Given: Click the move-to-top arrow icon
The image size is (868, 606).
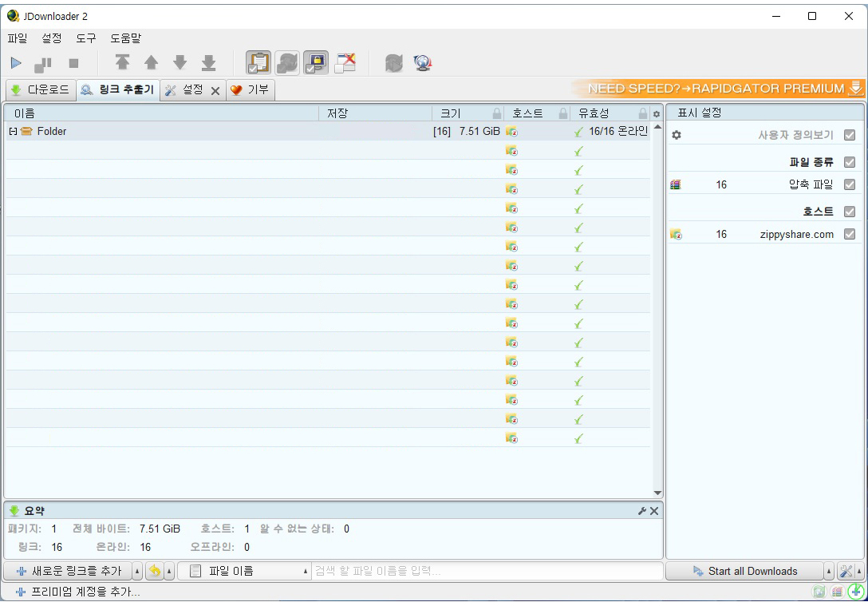Looking at the screenshot, I should tap(121, 62).
